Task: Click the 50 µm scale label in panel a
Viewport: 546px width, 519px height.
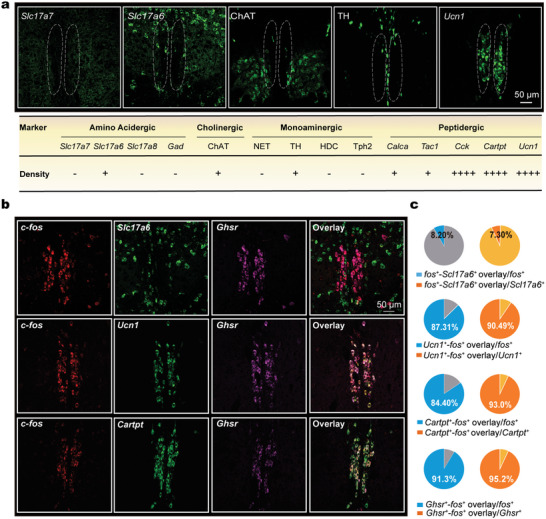Action: tap(526, 94)
